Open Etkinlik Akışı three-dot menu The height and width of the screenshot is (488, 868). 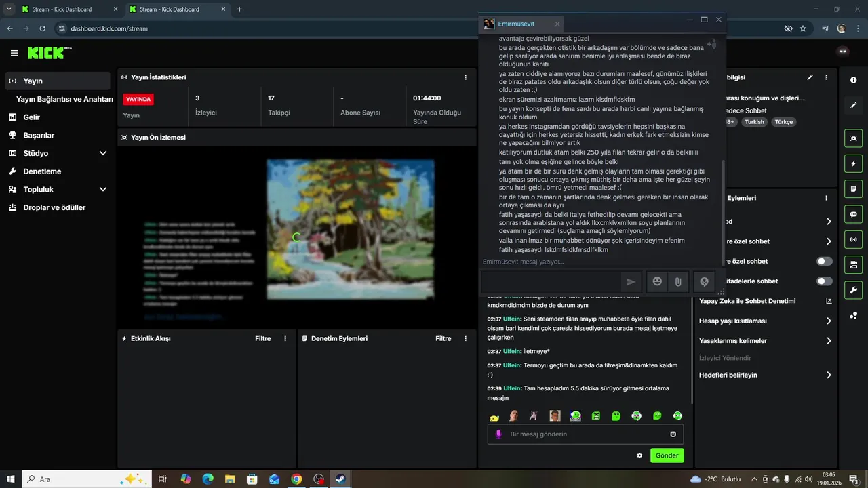coord(285,338)
